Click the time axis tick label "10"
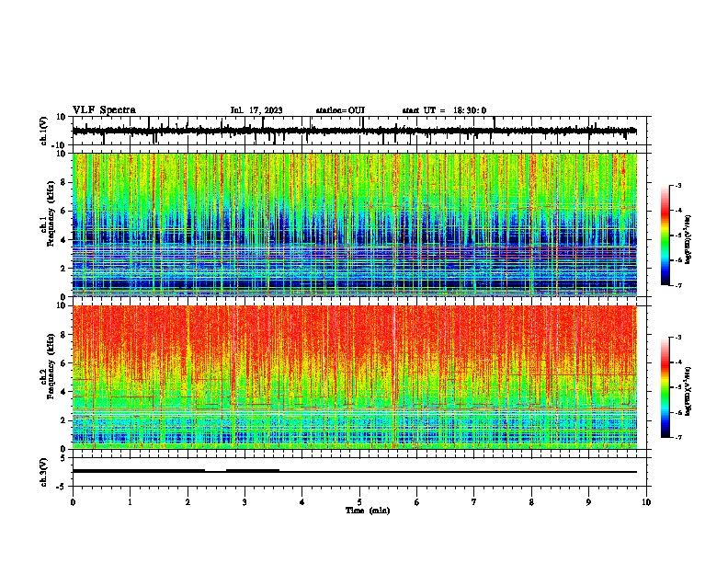 (646, 502)
